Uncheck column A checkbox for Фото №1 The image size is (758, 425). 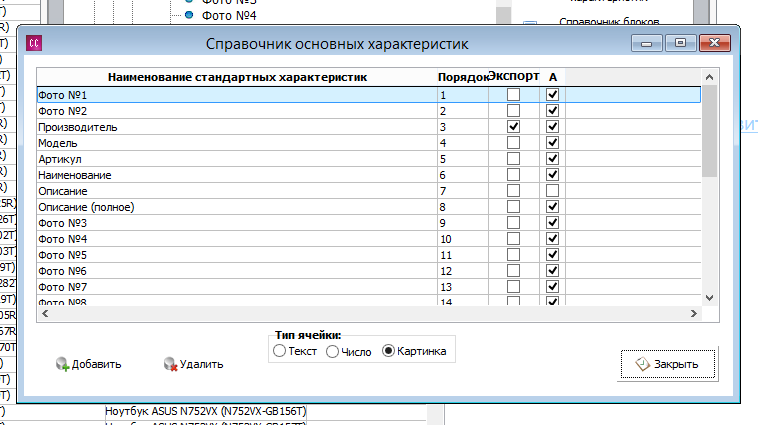coord(553,95)
